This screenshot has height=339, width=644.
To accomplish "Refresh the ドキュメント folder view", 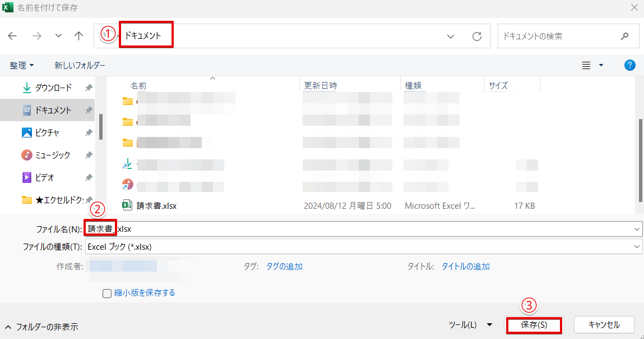I will tap(476, 35).
